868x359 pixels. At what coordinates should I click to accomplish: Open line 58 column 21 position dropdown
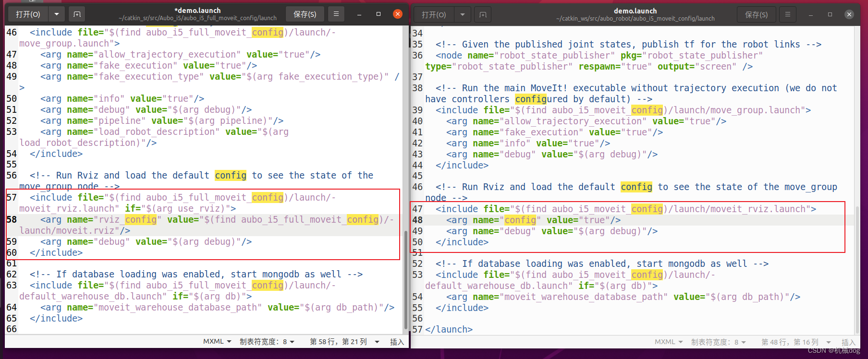(344, 341)
